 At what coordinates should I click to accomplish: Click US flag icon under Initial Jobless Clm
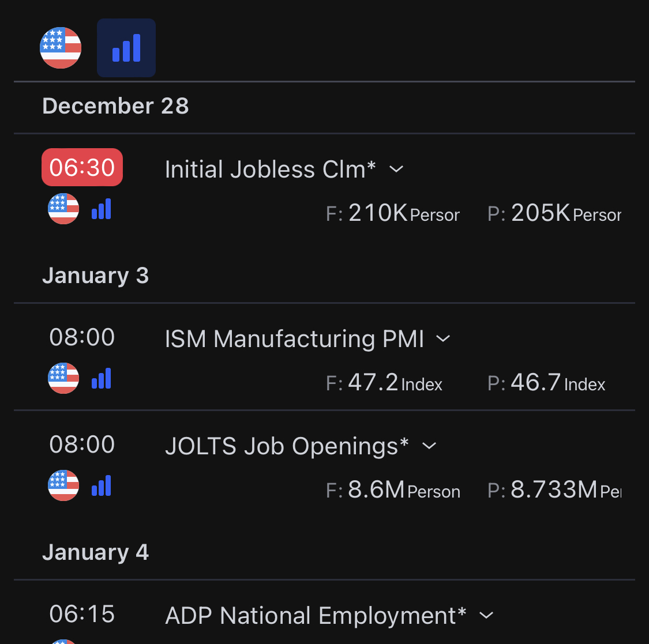pyautogui.click(x=63, y=209)
